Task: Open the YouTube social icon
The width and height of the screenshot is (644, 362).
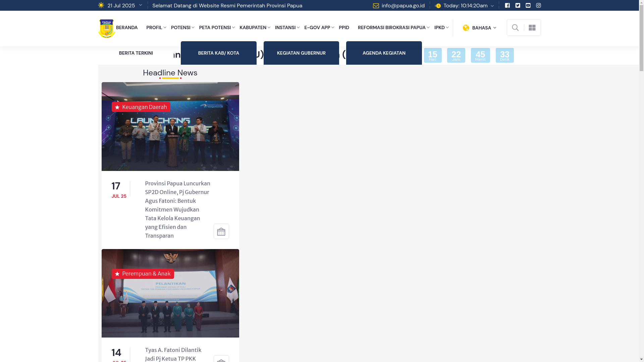Action: [528, 5]
